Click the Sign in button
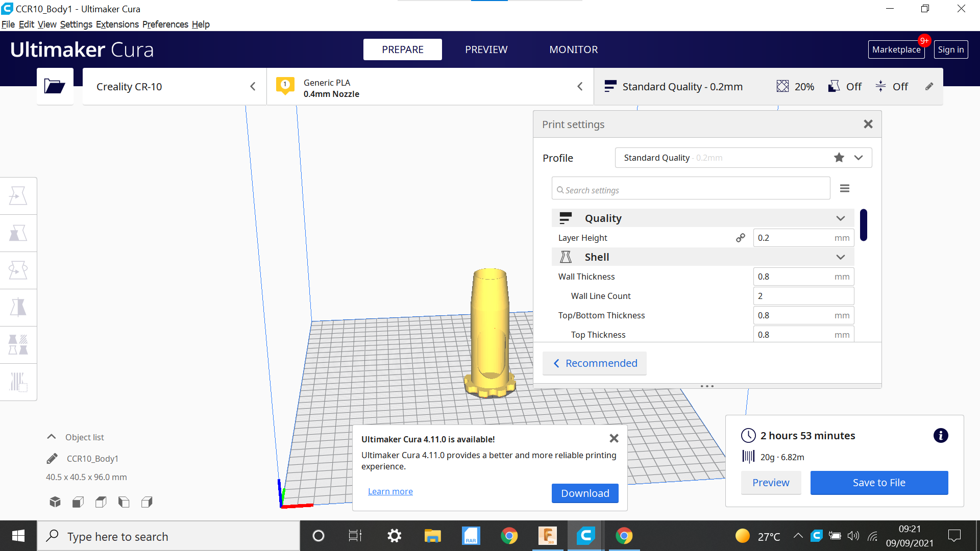Viewport: 980px width, 551px height. (951, 49)
